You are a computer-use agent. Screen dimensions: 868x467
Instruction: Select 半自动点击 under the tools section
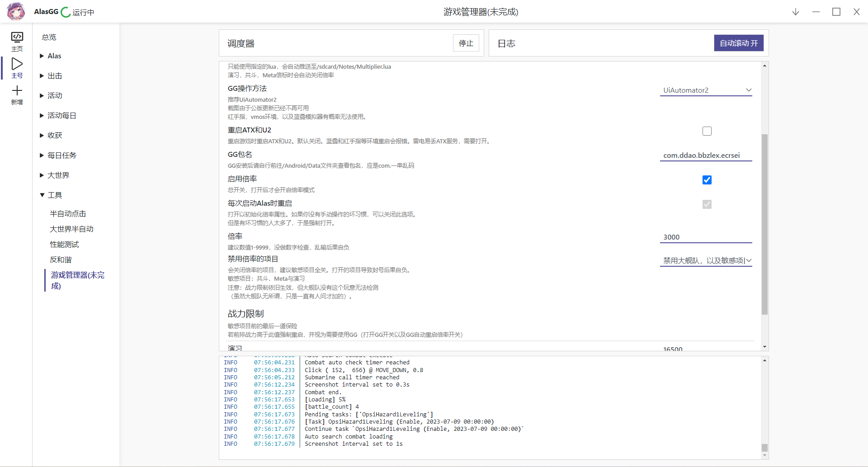coord(67,213)
